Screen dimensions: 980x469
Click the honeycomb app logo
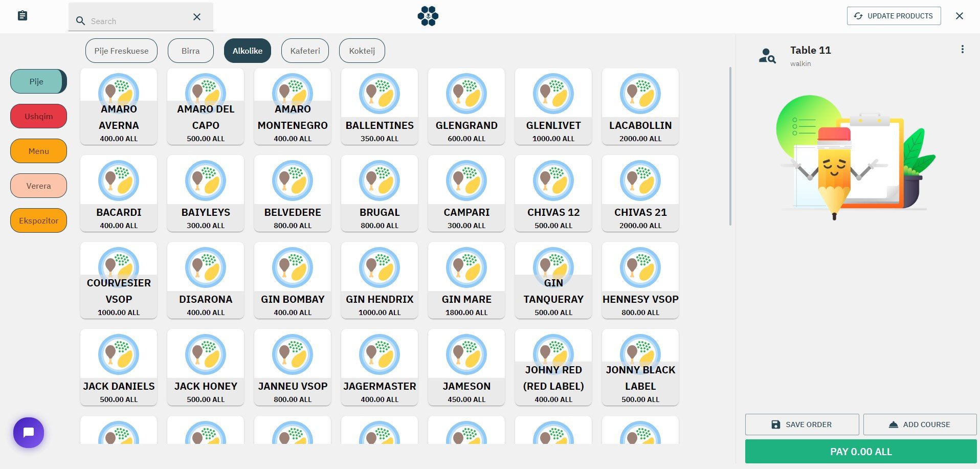coord(428,16)
